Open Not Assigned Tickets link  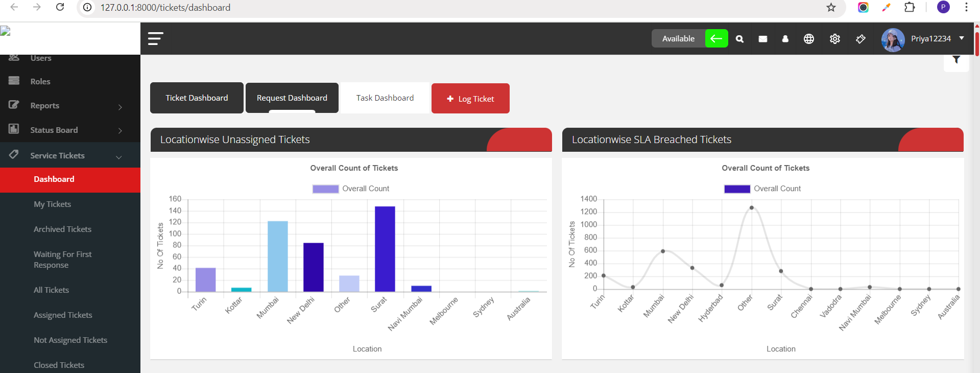coord(70,340)
